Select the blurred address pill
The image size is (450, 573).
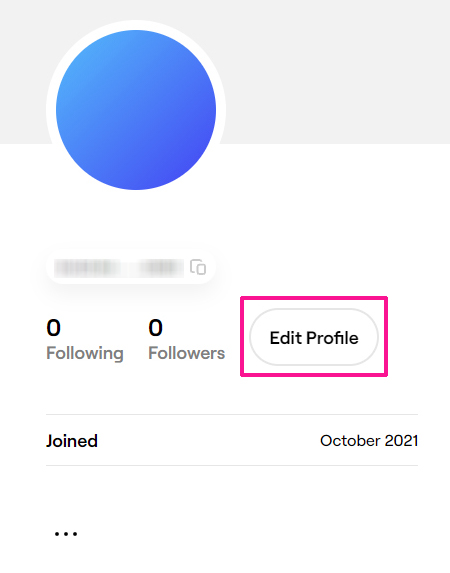tap(131, 267)
